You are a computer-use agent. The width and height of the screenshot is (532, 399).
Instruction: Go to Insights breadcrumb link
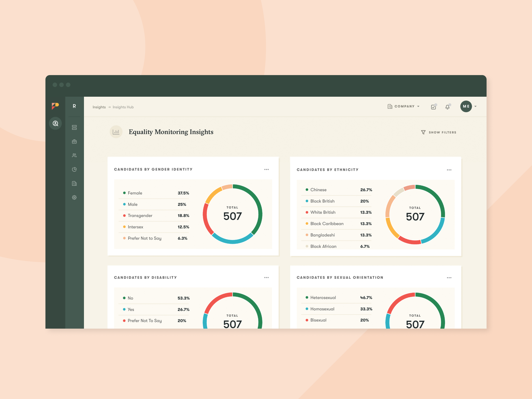pos(99,107)
